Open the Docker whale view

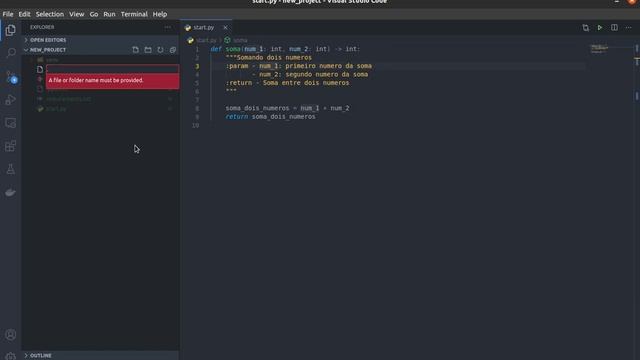(11, 192)
